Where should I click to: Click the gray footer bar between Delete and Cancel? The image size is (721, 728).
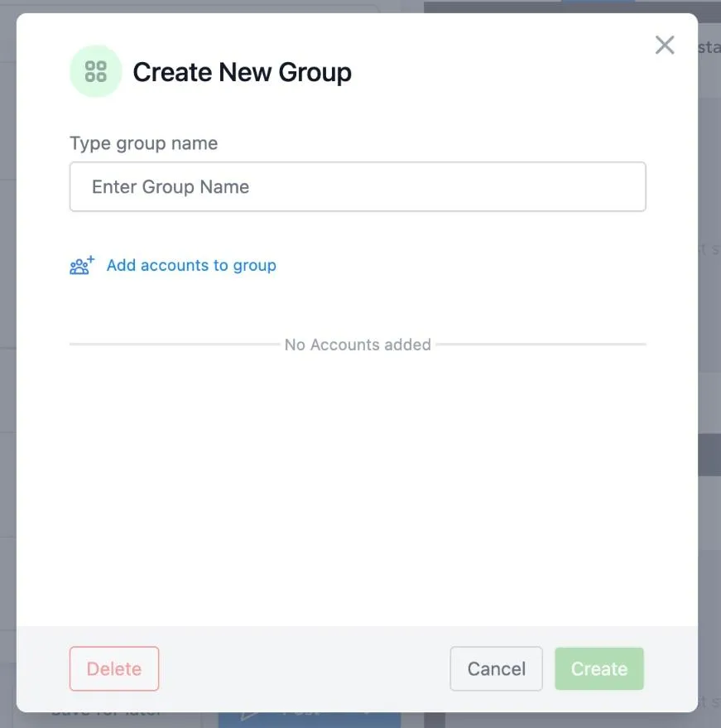tap(305, 668)
